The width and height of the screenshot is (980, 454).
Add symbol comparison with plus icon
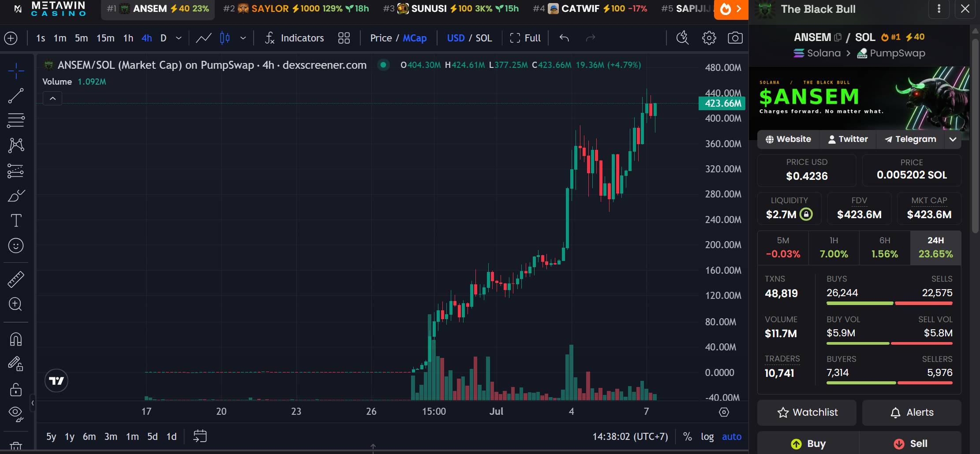(11, 38)
